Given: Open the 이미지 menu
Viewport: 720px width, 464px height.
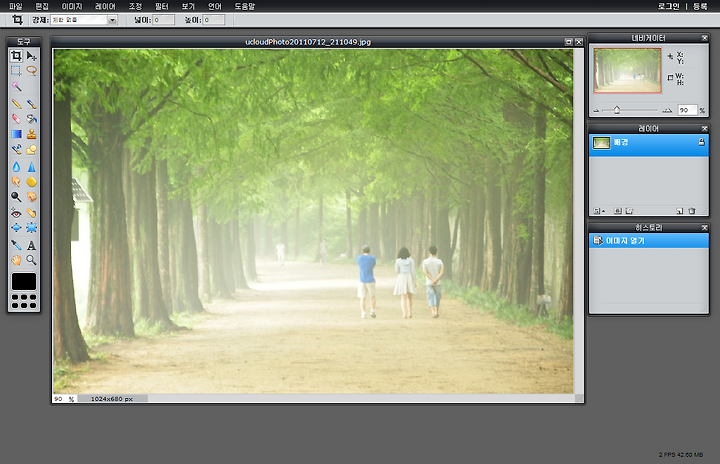Looking at the screenshot, I should pos(72,6).
